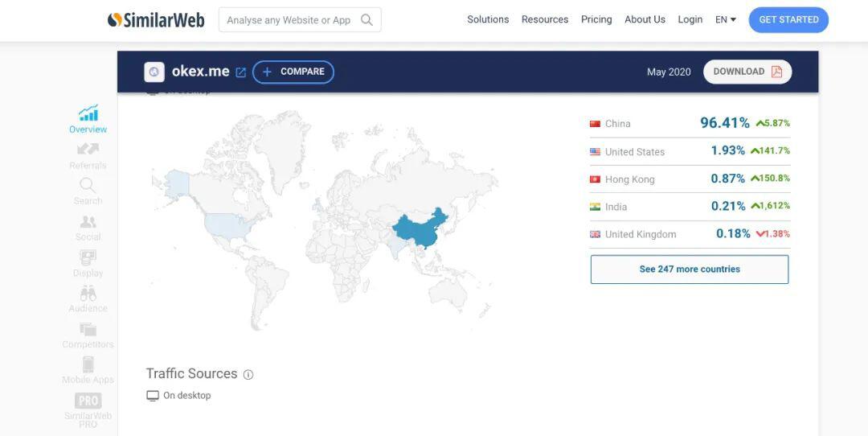Click the United States 1.93% value
The width and height of the screenshot is (868, 436).
pos(727,150)
